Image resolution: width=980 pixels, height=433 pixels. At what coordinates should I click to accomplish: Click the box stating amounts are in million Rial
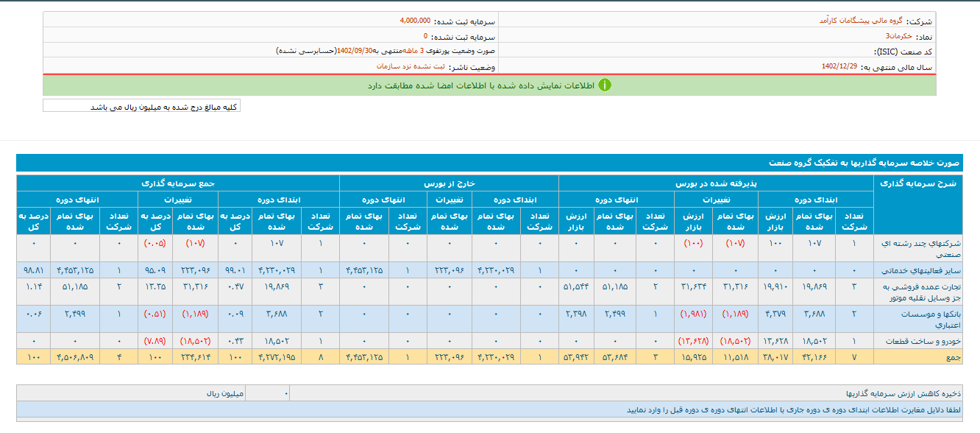[141, 107]
